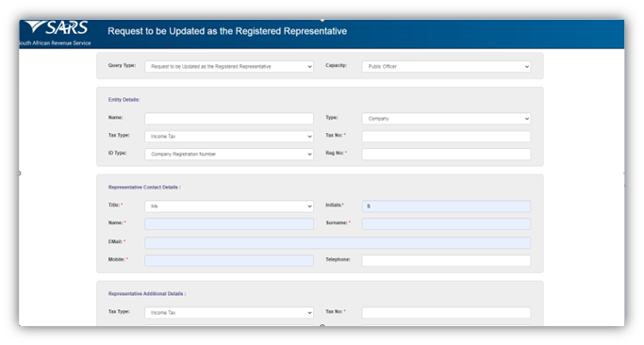Click 'South African Revenue Service' text
Image resolution: width=644 pixels, height=345 pixels.
coord(55,43)
